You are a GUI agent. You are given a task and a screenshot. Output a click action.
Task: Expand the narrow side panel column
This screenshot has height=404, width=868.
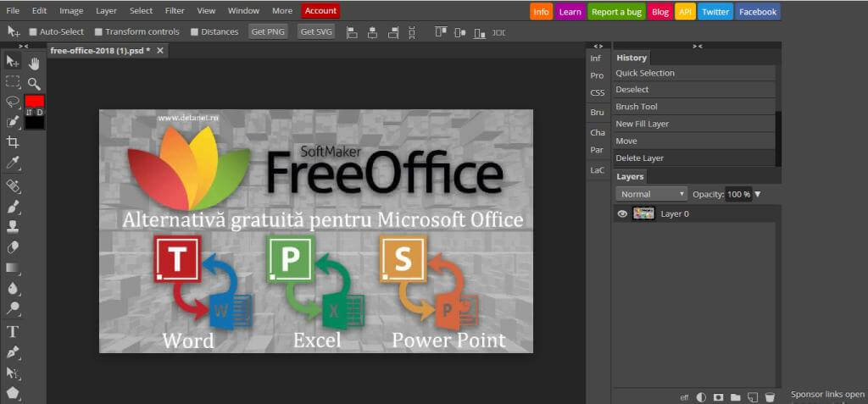(x=598, y=46)
